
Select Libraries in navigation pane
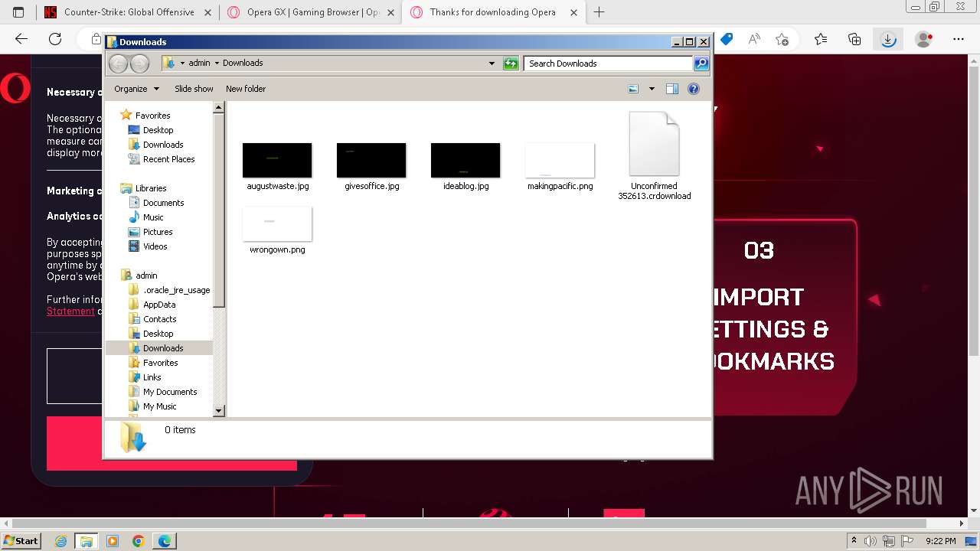pyautogui.click(x=151, y=188)
